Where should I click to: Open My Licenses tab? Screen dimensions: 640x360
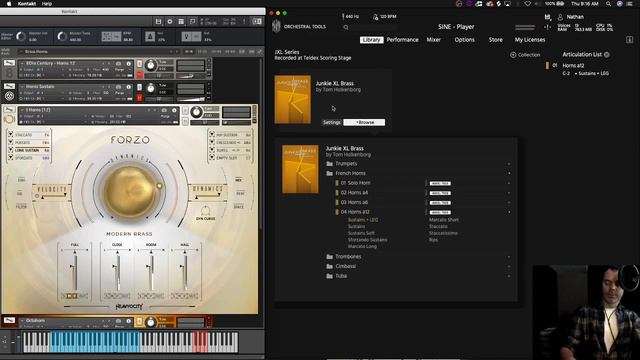click(530, 40)
